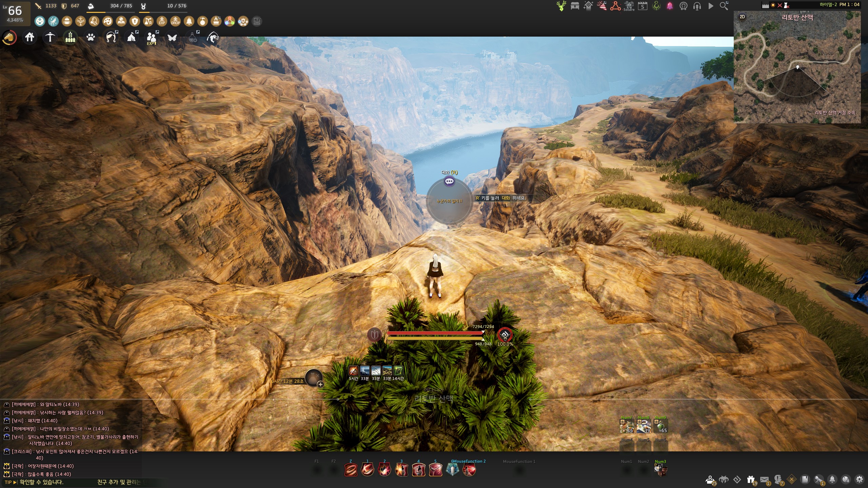Click the paw print pet icon

pos(91,37)
